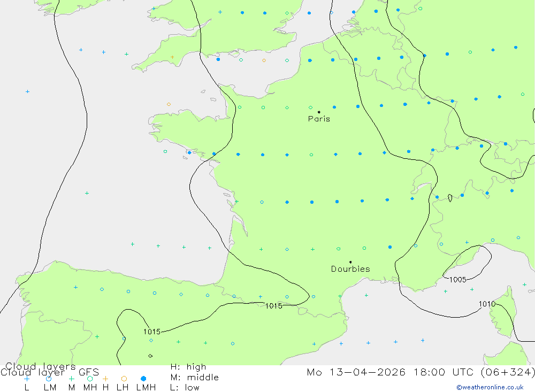Select the Paris city dot marker

click(x=319, y=112)
